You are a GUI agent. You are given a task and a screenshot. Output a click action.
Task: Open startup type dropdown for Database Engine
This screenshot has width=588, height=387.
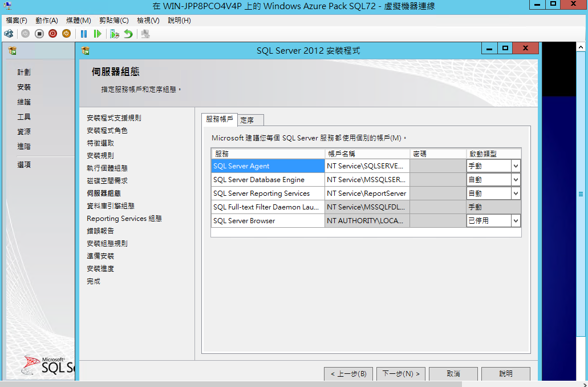click(x=516, y=180)
